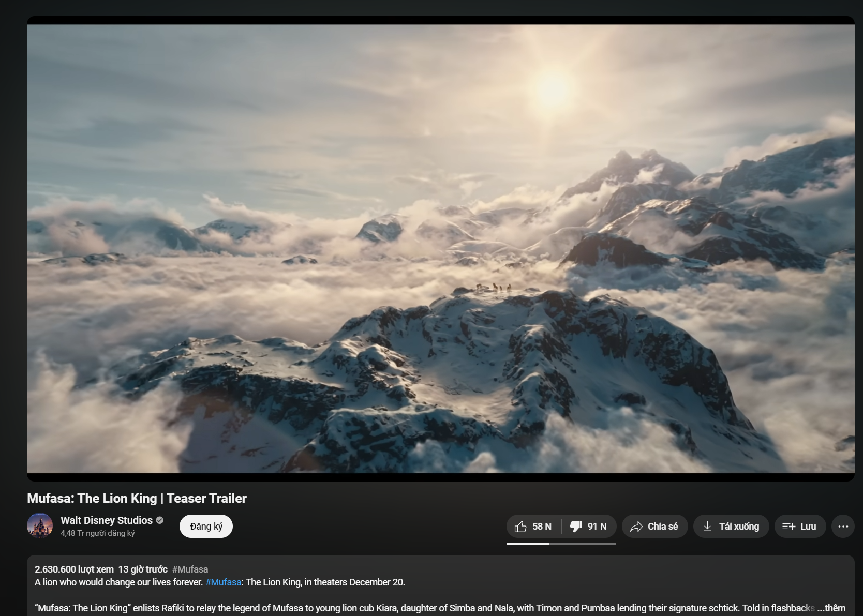The height and width of the screenshot is (616, 863).
Task: Save video using the Lưu button
Action: (x=800, y=526)
